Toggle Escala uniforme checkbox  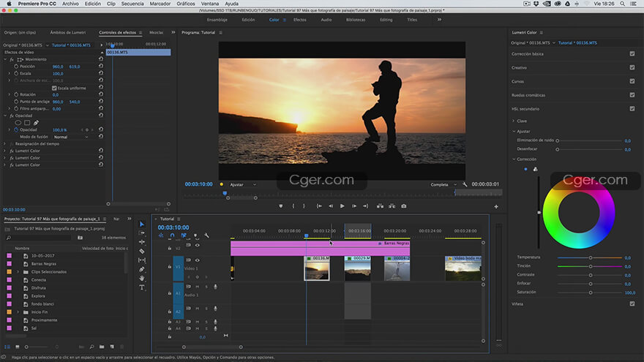[x=54, y=88]
